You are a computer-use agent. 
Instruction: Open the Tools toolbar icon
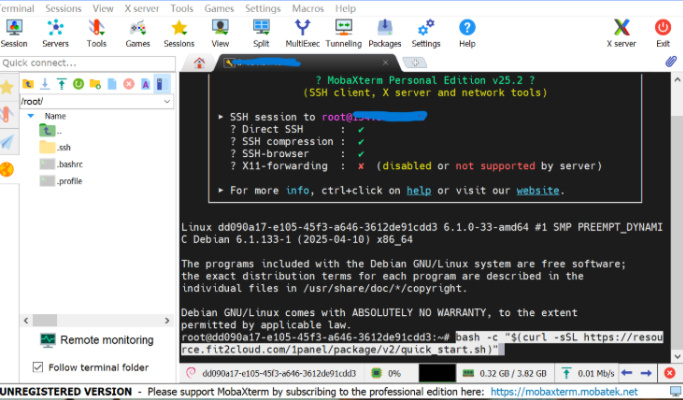[96, 33]
